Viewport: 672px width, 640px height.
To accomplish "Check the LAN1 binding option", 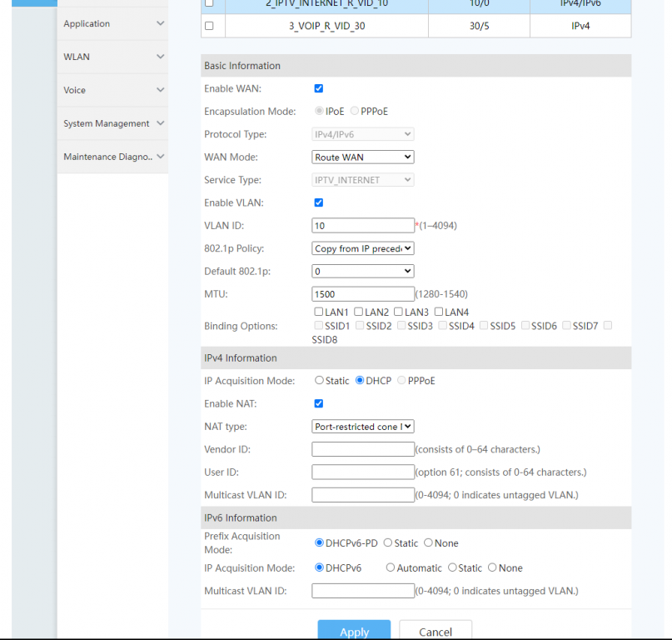I will pos(319,312).
